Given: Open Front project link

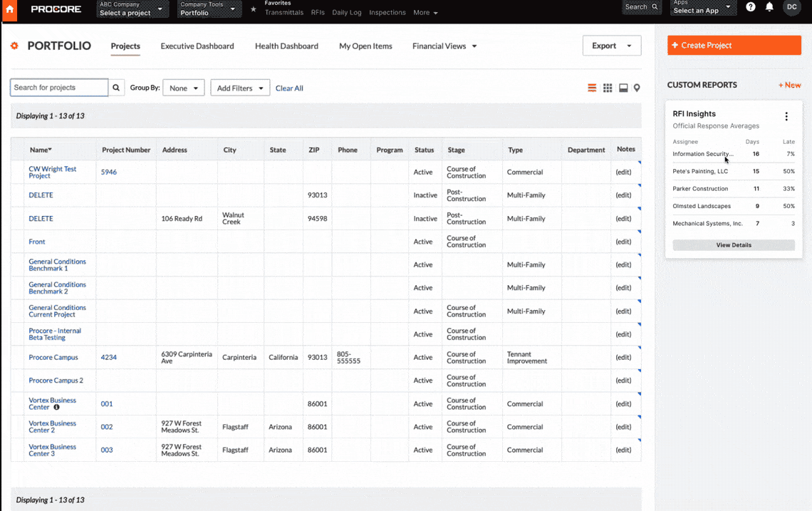Looking at the screenshot, I should pos(37,242).
